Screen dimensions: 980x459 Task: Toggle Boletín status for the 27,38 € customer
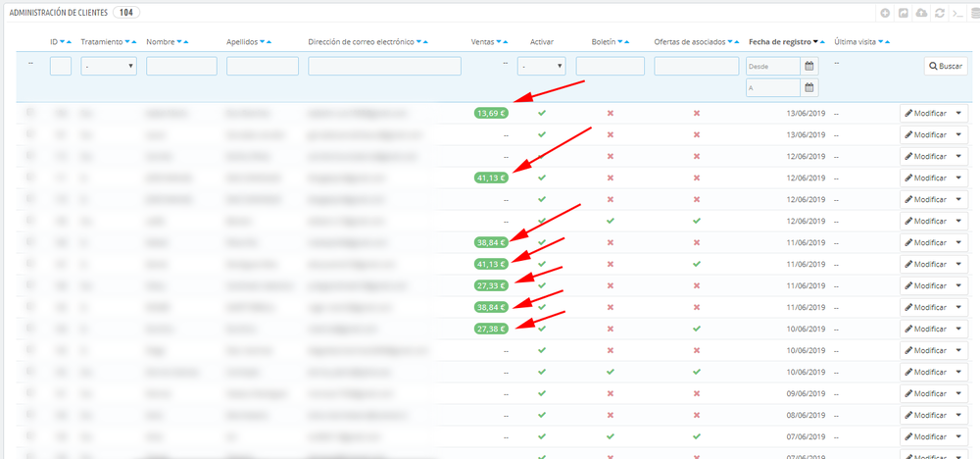(x=611, y=329)
